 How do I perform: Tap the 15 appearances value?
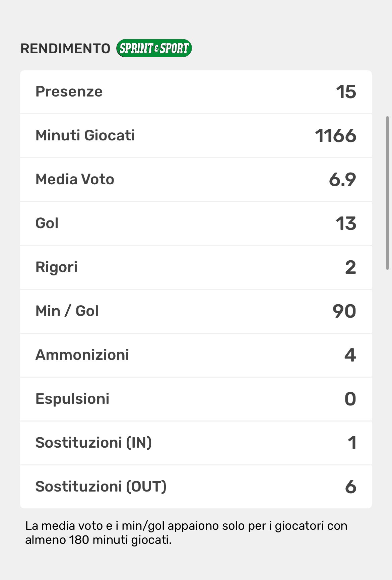pos(346,92)
